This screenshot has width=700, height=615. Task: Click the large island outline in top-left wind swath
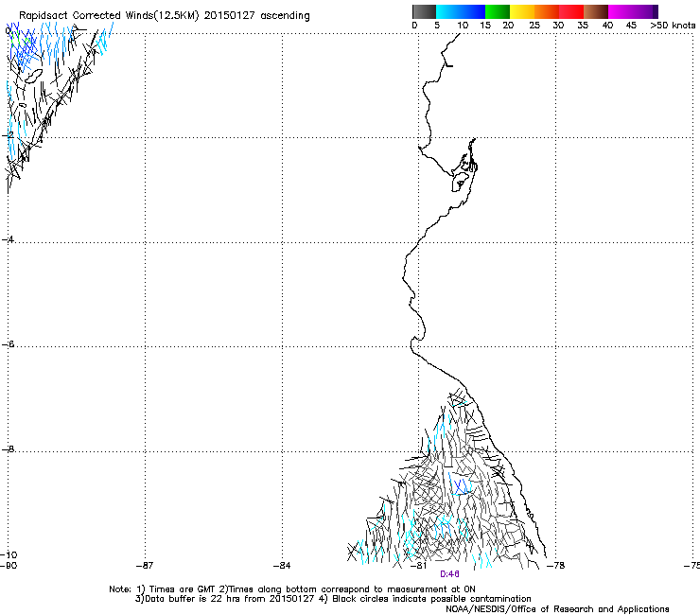(33, 76)
